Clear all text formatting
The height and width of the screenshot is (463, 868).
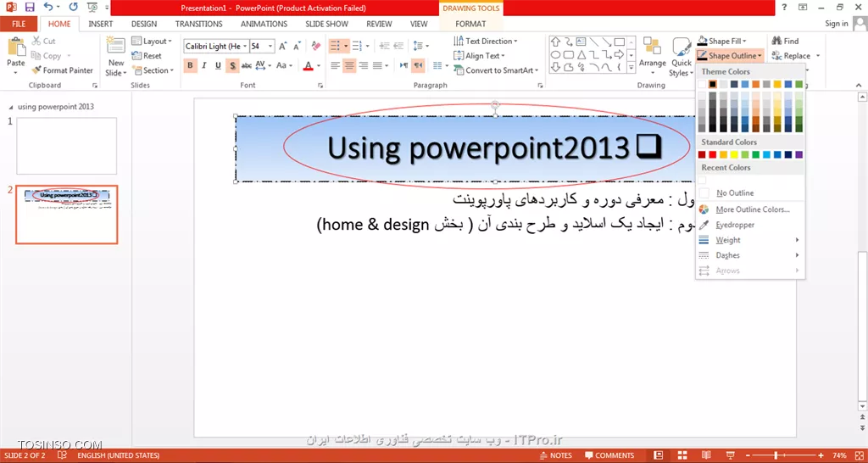point(316,46)
